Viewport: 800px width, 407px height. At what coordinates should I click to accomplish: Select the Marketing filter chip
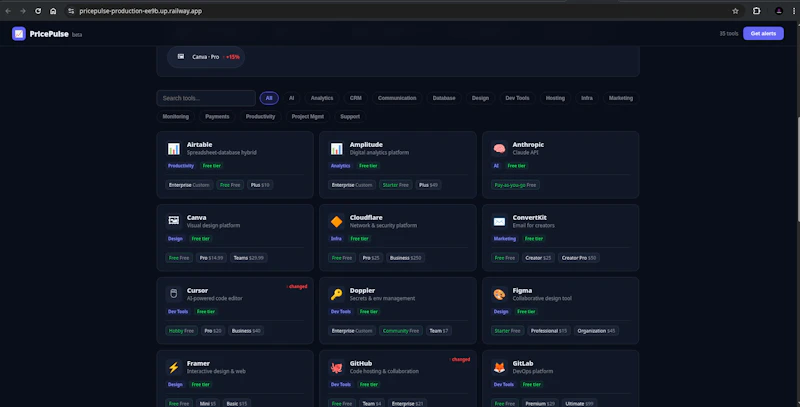click(x=620, y=98)
